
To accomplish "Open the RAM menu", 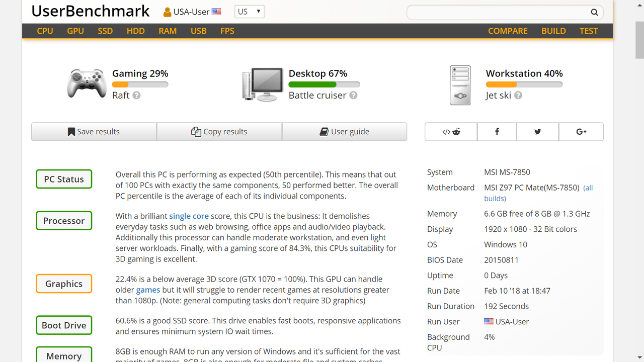I will point(168,31).
